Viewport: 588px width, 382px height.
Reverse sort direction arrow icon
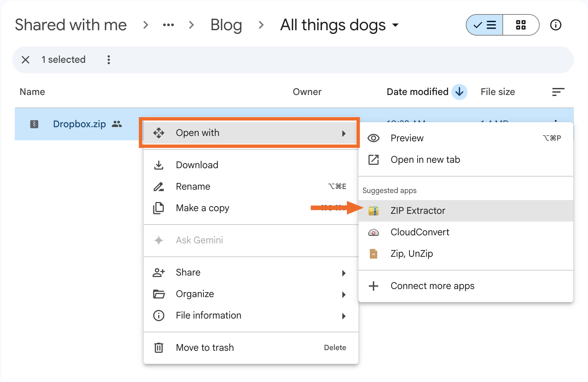459,92
